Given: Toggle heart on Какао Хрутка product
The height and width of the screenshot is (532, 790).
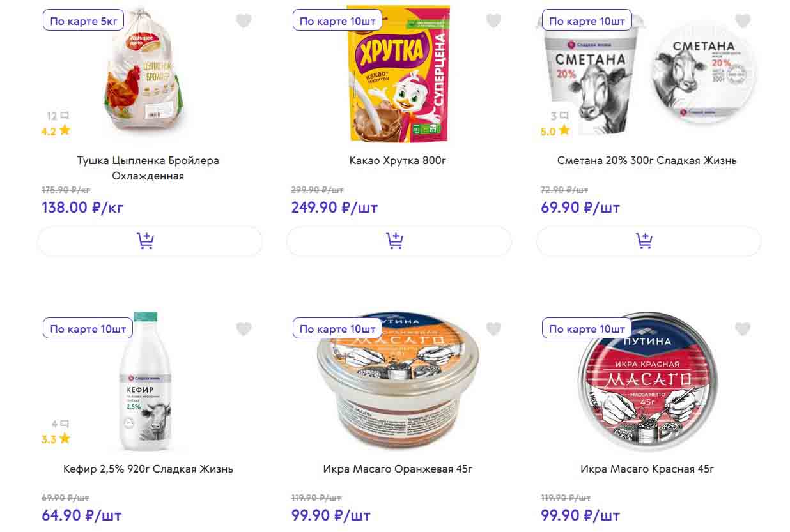Looking at the screenshot, I should (493, 21).
